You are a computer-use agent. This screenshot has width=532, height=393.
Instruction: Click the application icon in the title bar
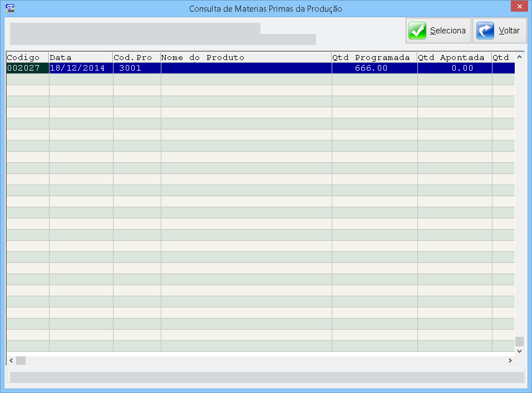pyautogui.click(x=9, y=8)
